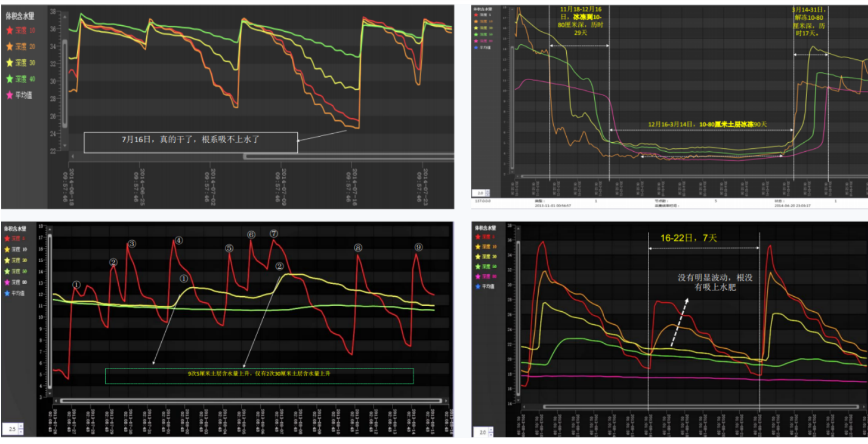Click vertical scrollbar up arrow in 7月16日 chart

click(64, 17)
